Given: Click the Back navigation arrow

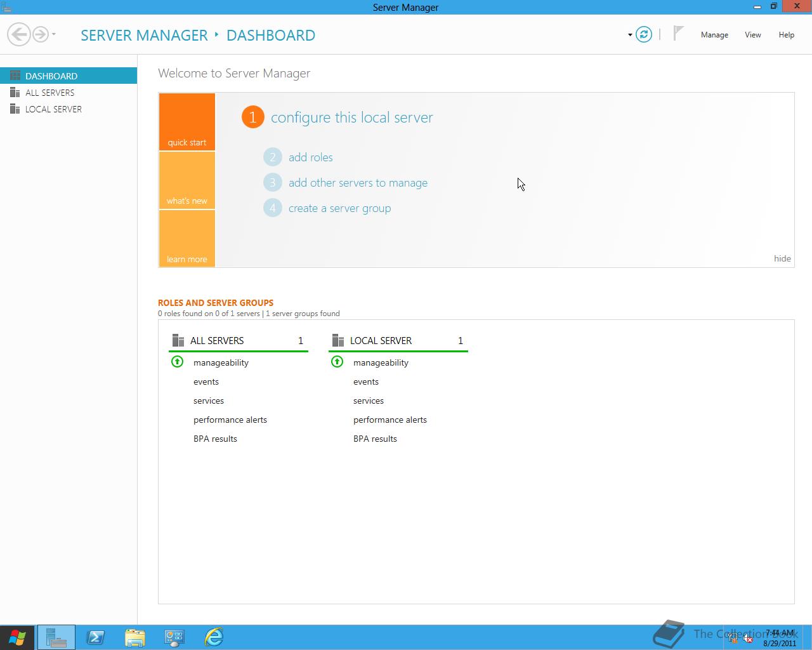Looking at the screenshot, I should [x=19, y=34].
